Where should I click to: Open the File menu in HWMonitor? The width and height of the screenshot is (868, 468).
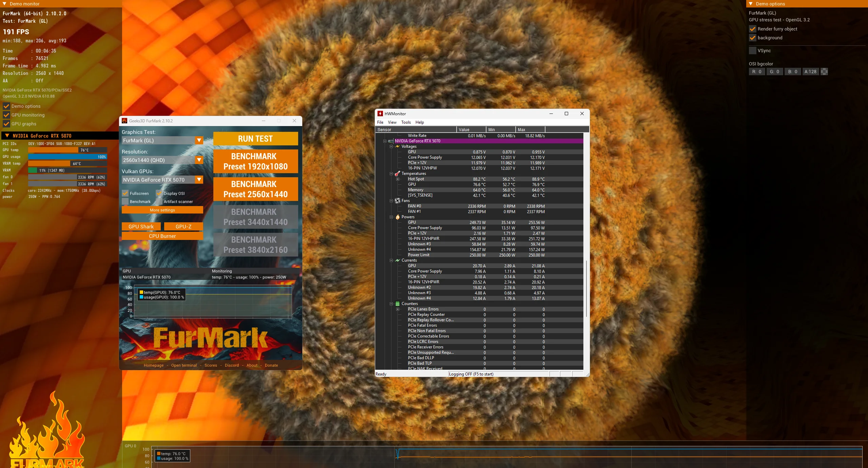(380, 122)
